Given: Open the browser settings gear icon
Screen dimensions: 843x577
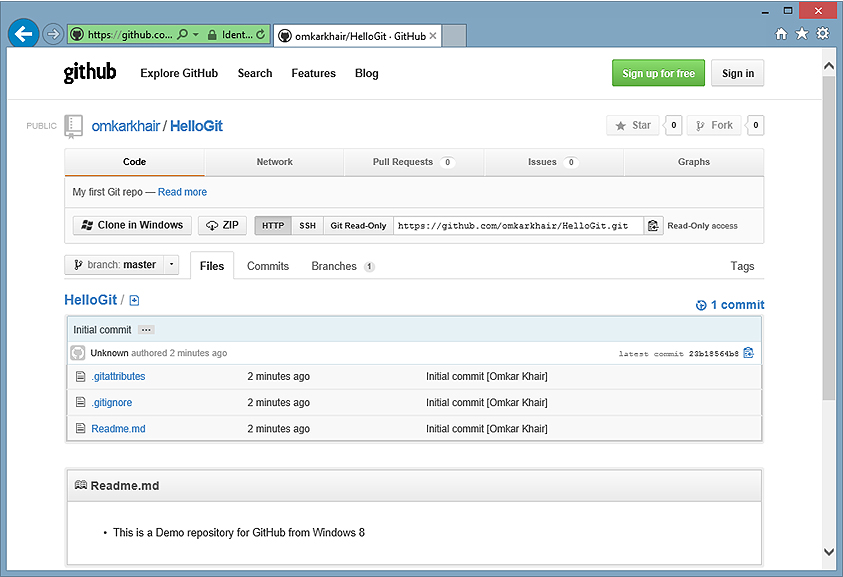Looking at the screenshot, I should [823, 34].
